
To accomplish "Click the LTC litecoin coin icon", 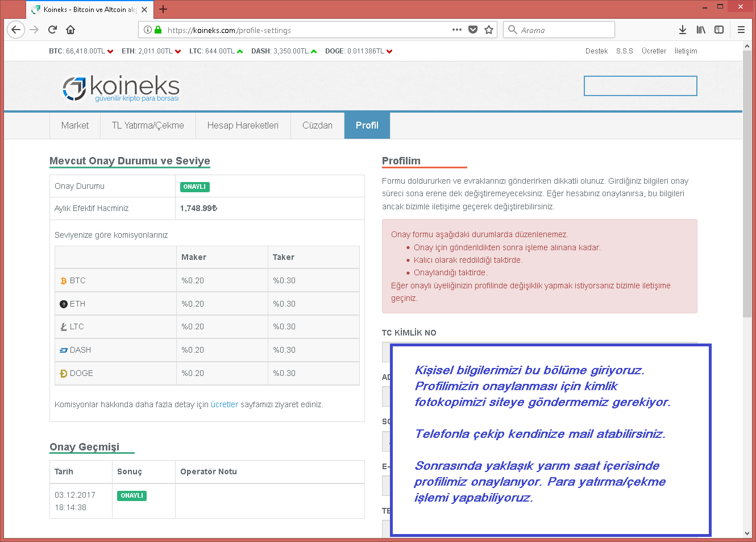I will (64, 327).
